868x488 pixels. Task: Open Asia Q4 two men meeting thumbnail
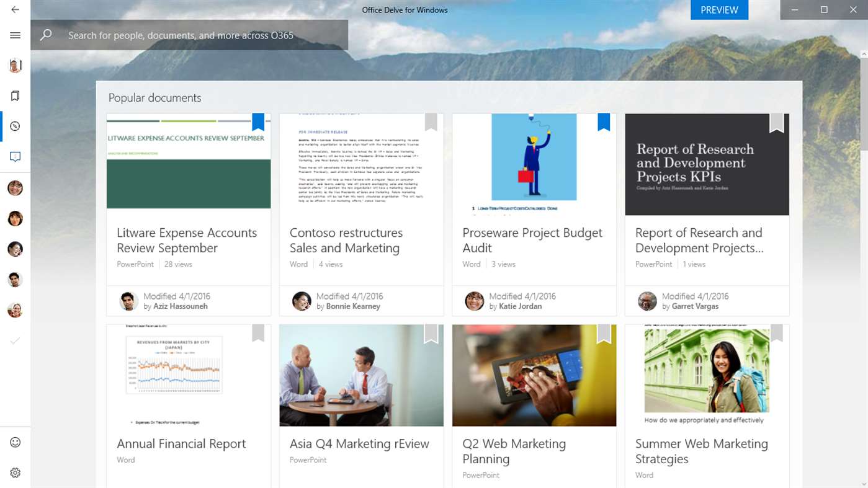coord(361,375)
